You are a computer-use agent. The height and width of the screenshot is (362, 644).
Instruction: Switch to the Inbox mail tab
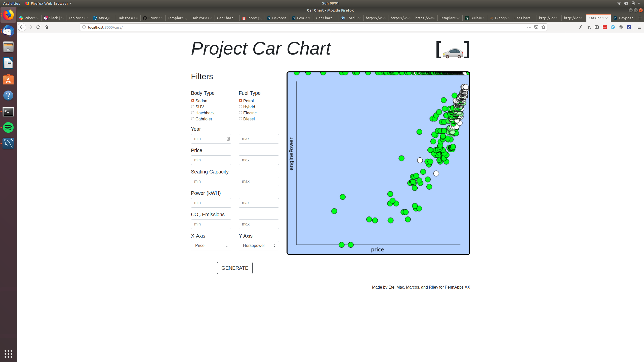click(252, 18)
